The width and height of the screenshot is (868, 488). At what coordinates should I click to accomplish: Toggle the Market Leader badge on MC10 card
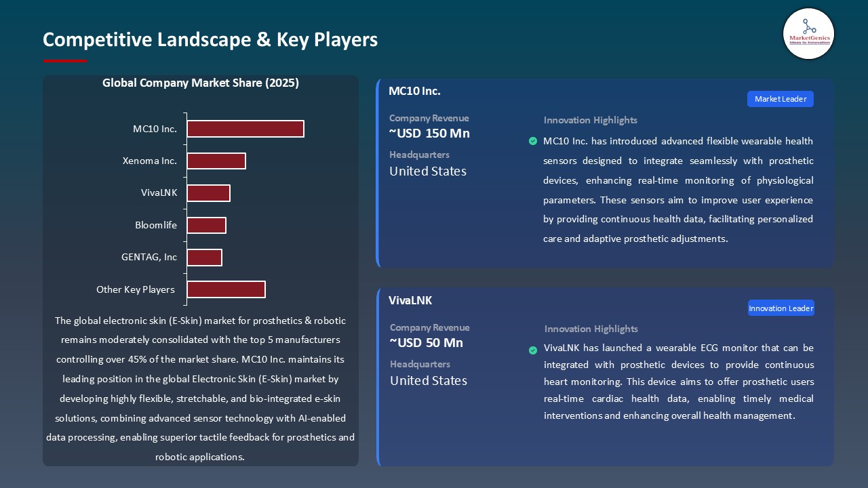point(780,98)
